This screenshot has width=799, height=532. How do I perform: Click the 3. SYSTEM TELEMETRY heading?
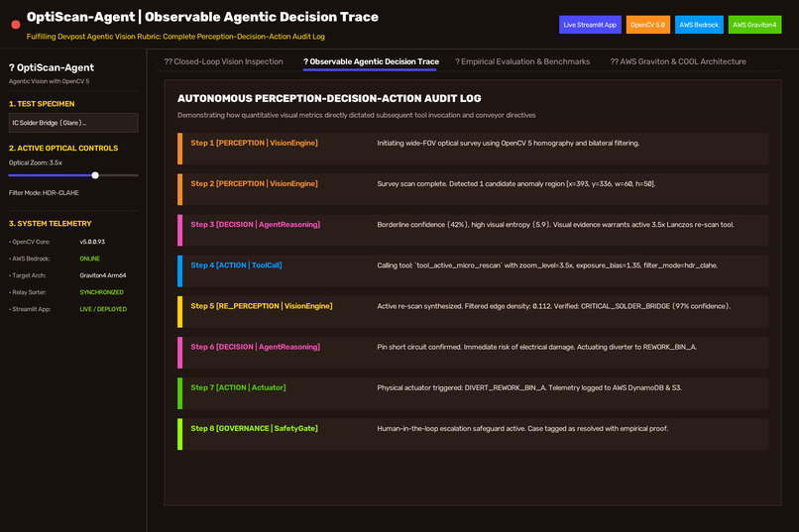[x=50, y=224]
